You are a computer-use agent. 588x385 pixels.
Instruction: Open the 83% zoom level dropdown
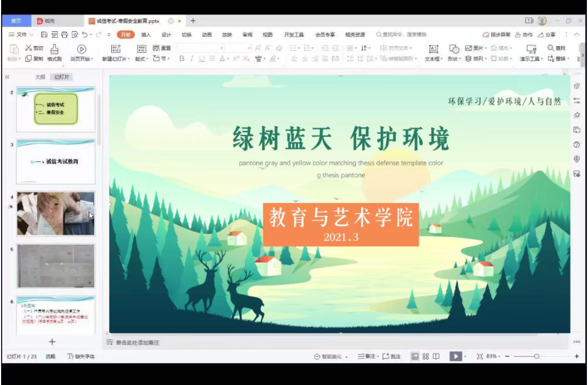click(493, 357)
